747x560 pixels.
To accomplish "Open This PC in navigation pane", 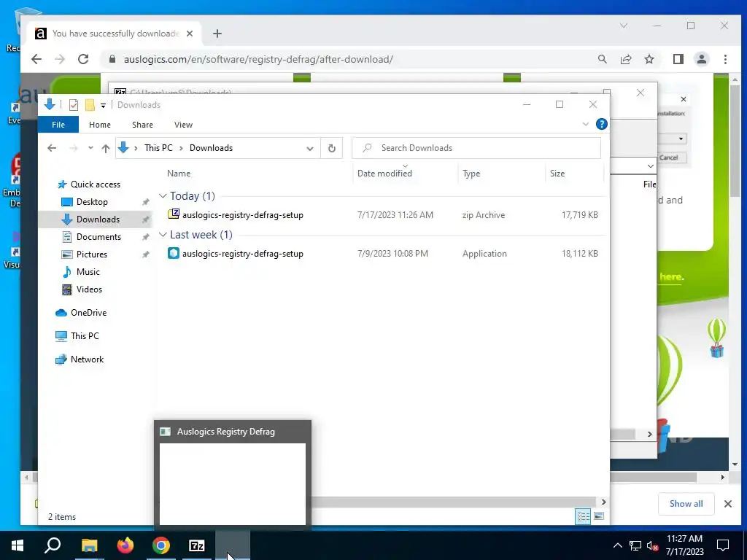I will pyautogui.click(x=85, y=336).
